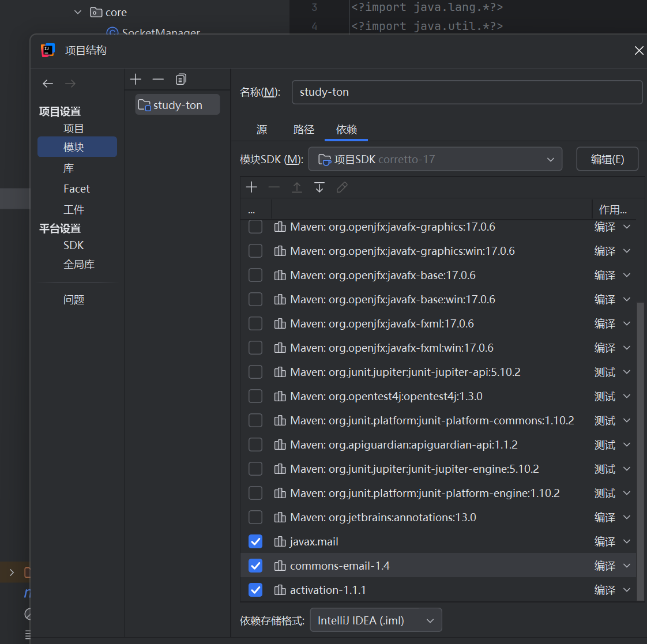Uncheck export for activation-1.1.1

(255, 590)
